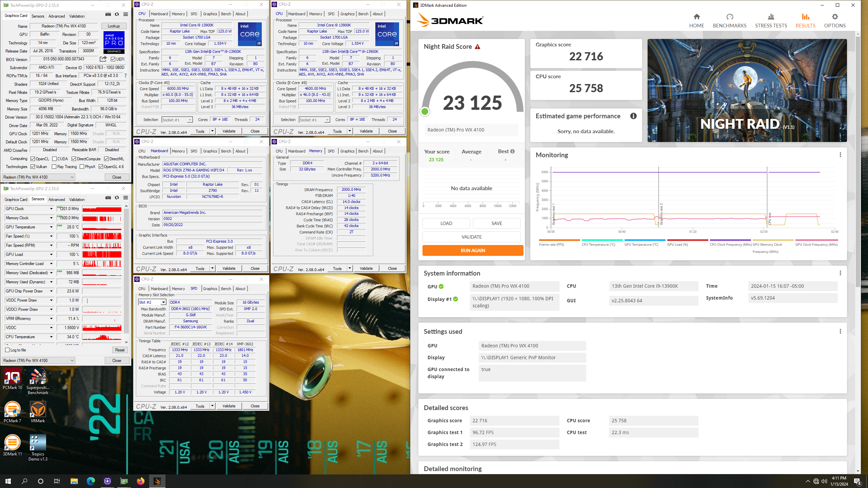Screen dimensions: 868x488
Task: Click the purple CPU Clock Frequency legend swatch
Action: tap(730, 240)
